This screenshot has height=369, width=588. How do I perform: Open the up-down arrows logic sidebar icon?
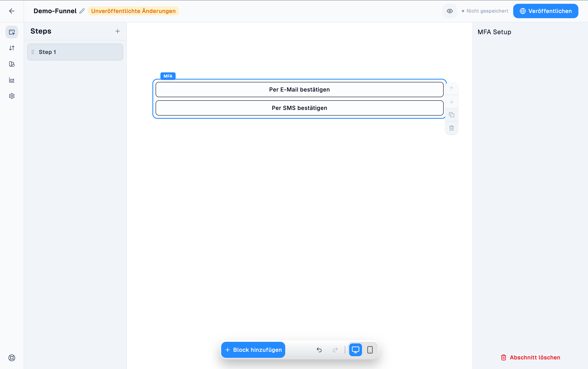coord(12,48)
